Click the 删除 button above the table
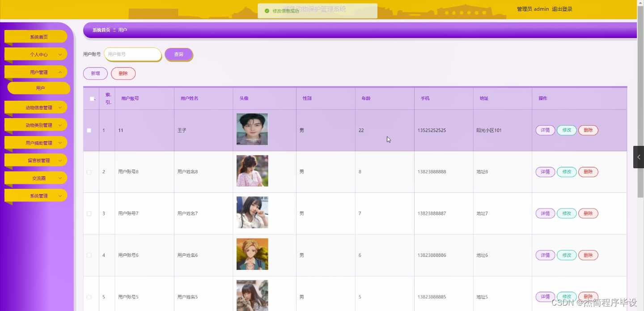This screenshot has width=644, height=311. (x=123, y=73)
